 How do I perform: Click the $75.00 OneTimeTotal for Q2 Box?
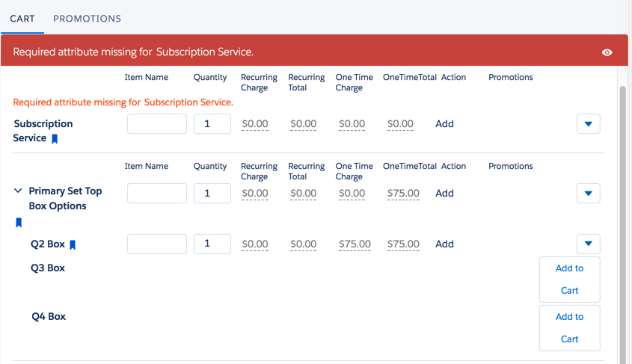(x=403, y=244)
